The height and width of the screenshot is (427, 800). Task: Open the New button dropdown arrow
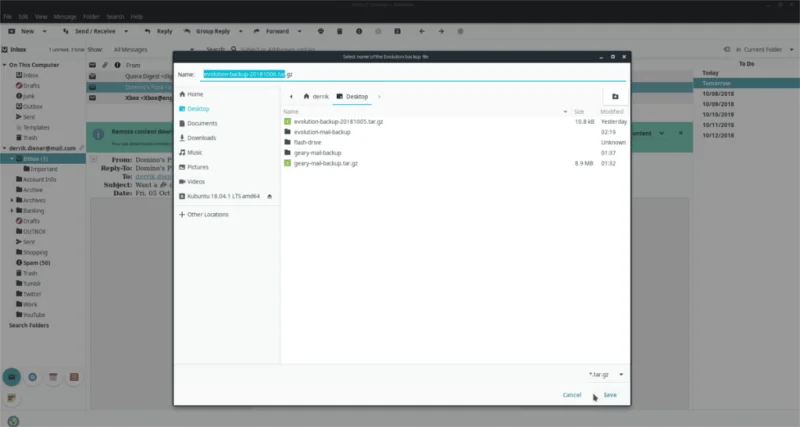pos(44,31)
